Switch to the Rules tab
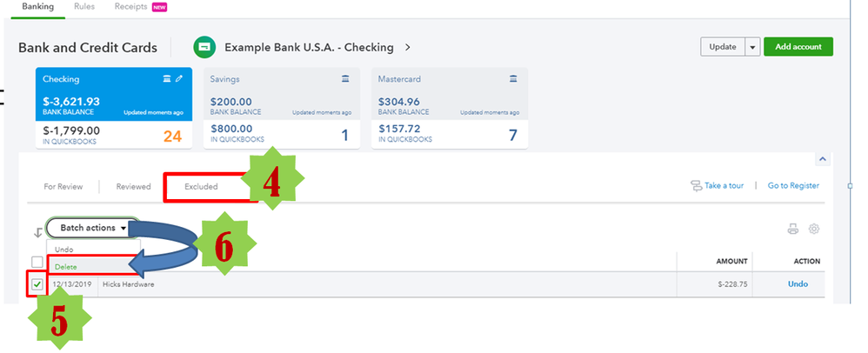Screen dimensions: 868x353 point(84,7)
